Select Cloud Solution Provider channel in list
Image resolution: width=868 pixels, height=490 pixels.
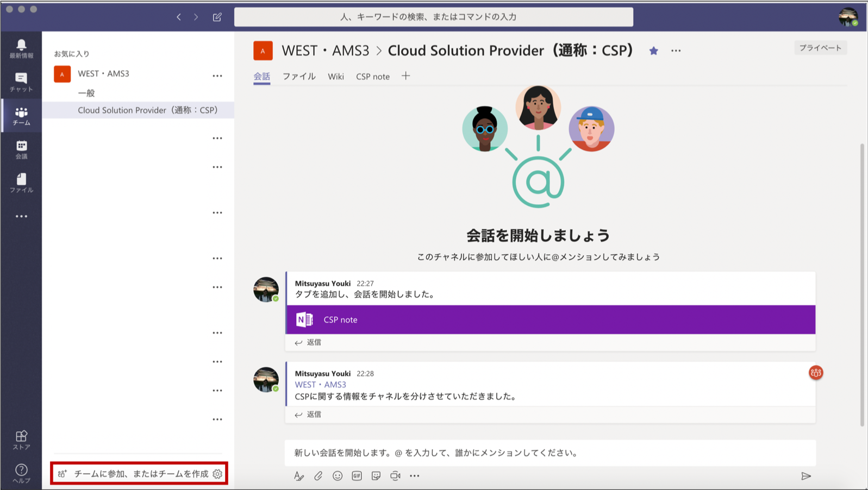click(138, 110)
